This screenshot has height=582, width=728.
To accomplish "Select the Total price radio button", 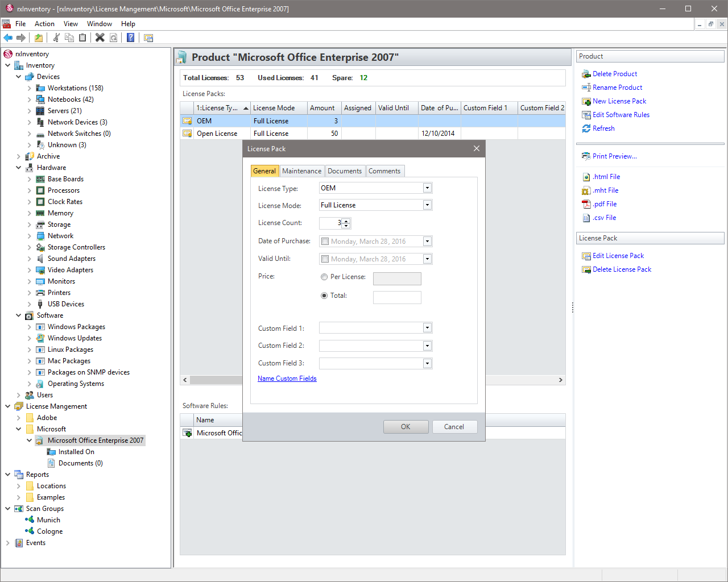I will pyautogui.click(x=324, y=296).
